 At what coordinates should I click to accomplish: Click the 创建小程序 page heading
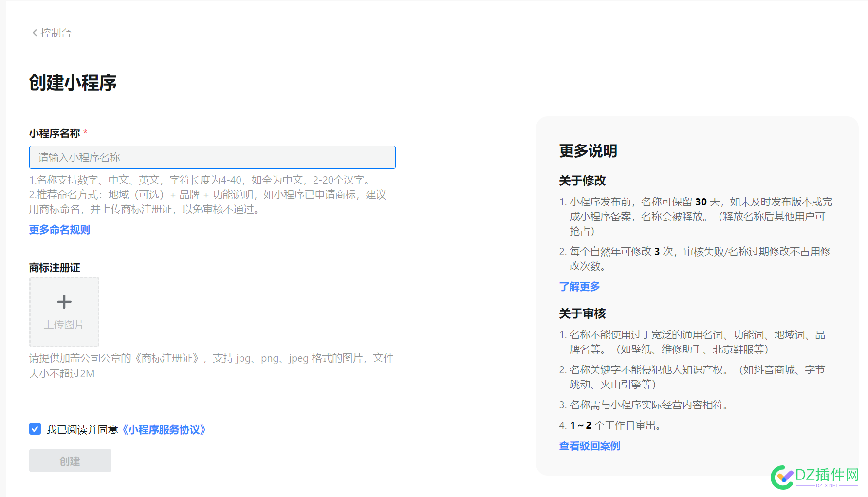tap(73, 83)
